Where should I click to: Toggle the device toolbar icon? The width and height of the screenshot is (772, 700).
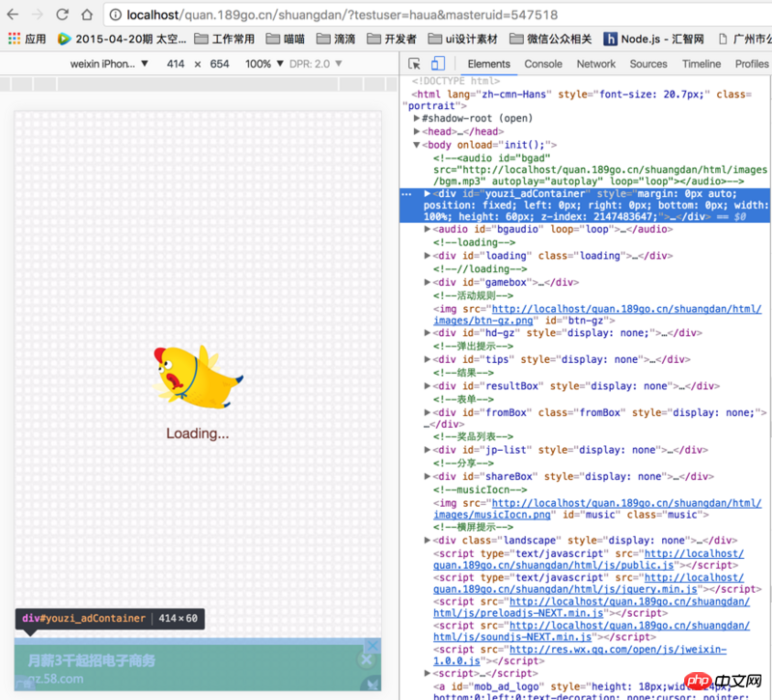437,64
